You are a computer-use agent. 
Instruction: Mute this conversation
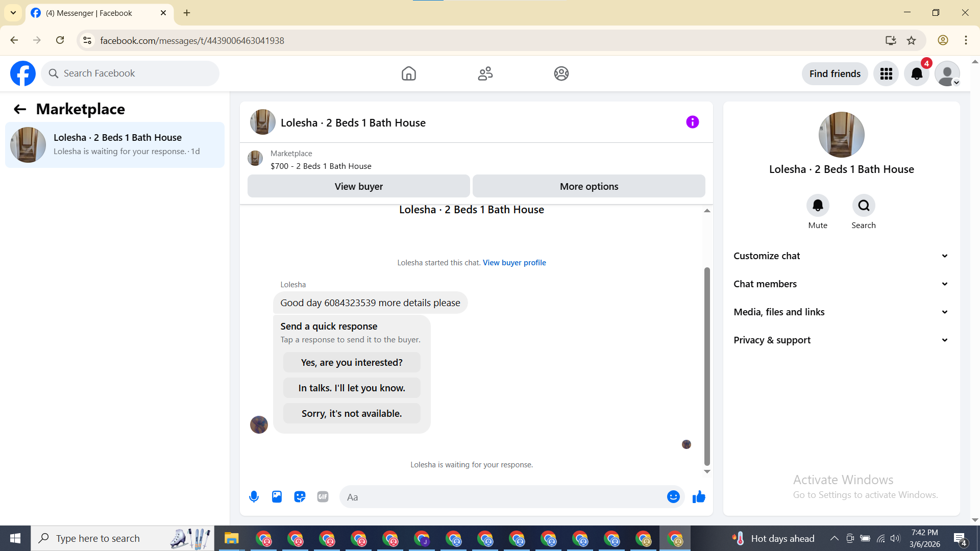tap(818, 206)
